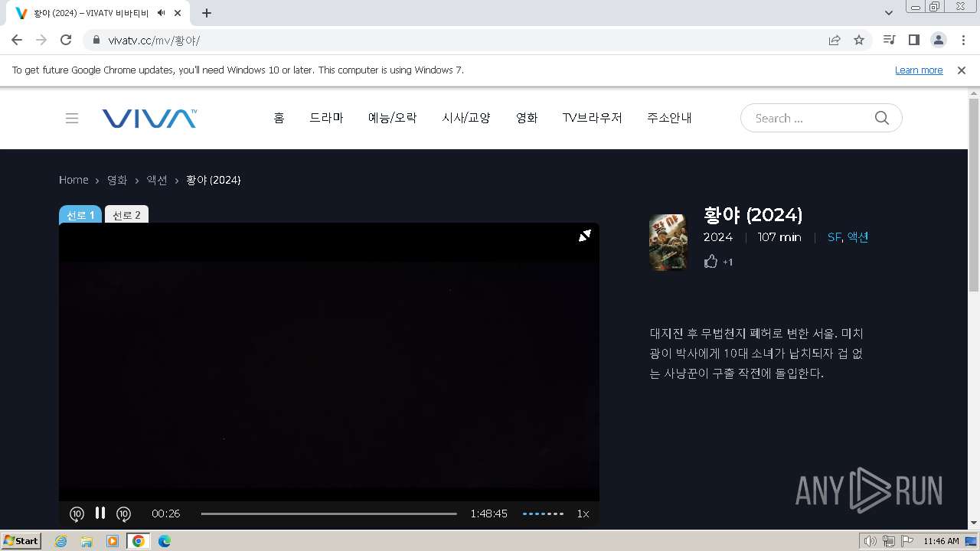Switch to the 선로 2 source tab
This screenshot has width=980, height=551.
click(x=126, y=215)
